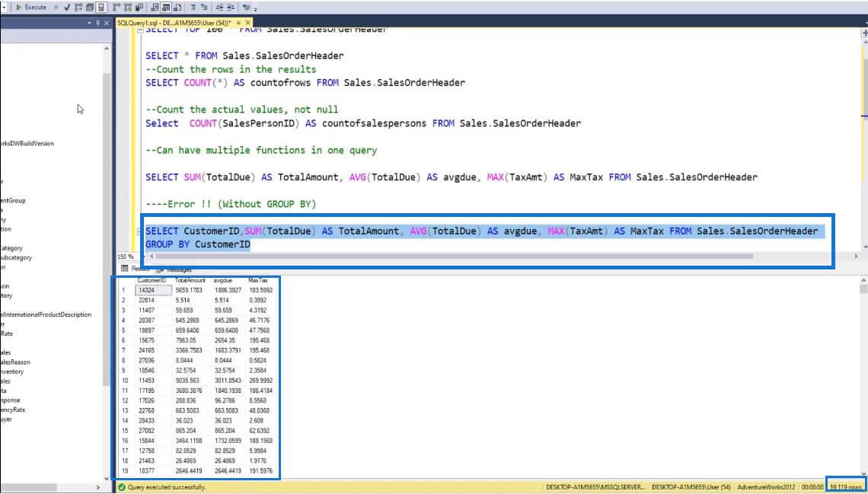
Task: Click the pin icon on SQLQuery1.sql tab
Action: pos(238,23)
